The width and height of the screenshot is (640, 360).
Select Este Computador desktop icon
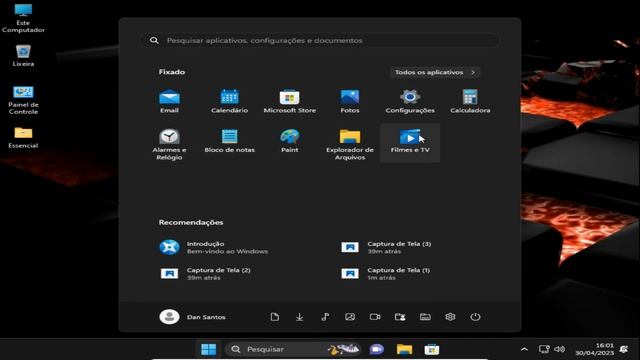(23, 18)
